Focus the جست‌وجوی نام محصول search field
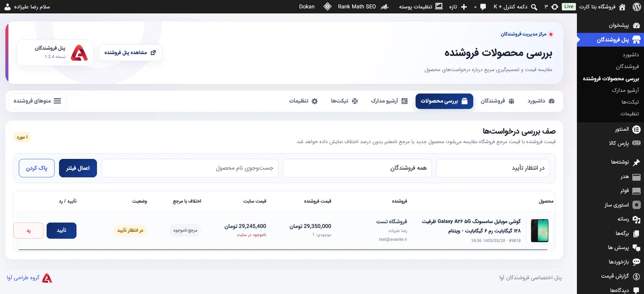Viewport: 644px width, 294px height. tap(190, 168)
